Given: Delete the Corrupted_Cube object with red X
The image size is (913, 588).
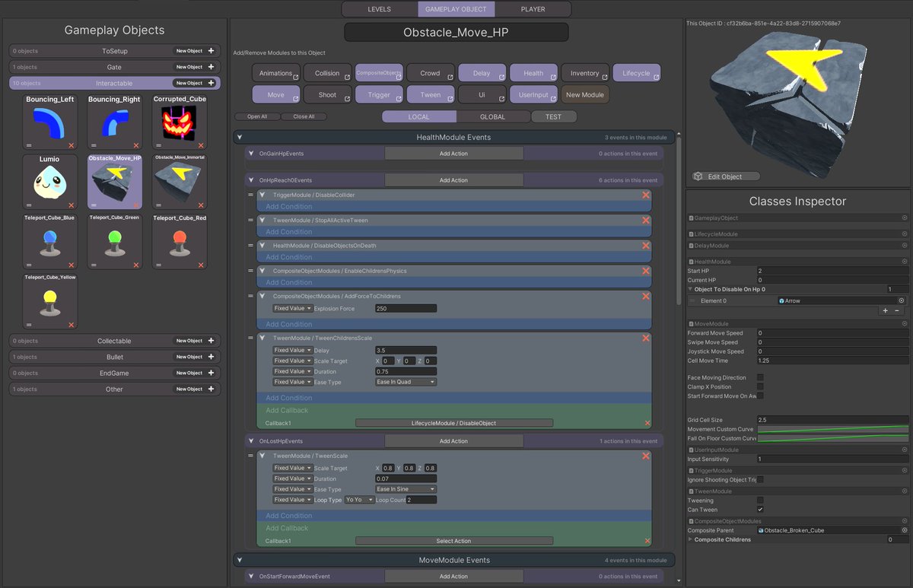Looking at the screenshot, I should (201, 145).
